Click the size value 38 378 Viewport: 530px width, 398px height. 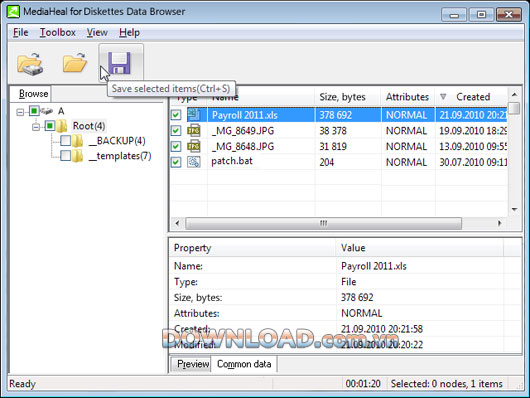333,131
